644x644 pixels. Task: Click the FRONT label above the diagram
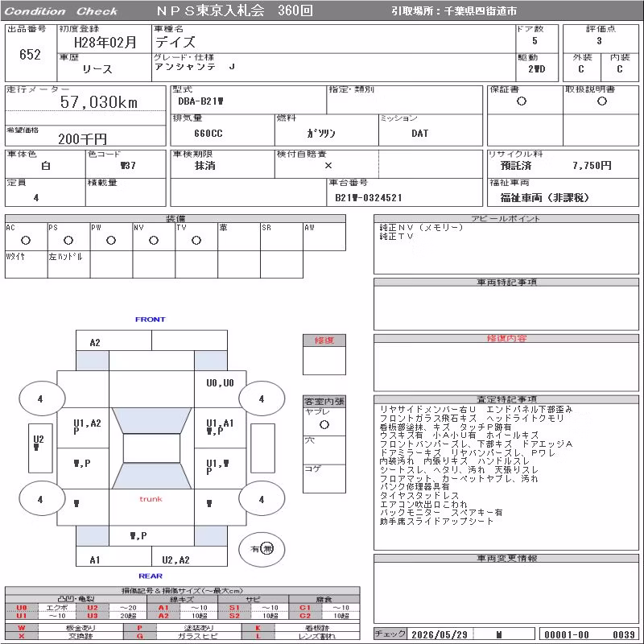(x=151, y=319)
